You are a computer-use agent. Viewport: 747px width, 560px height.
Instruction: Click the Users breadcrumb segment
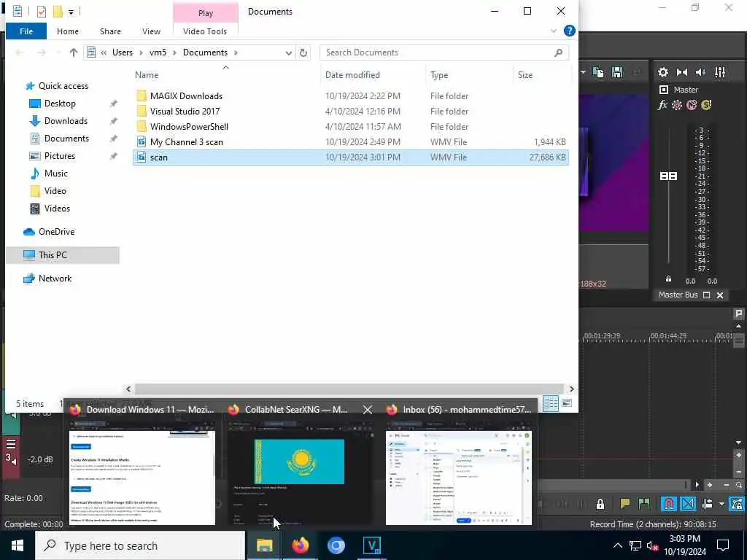(123, 52)
